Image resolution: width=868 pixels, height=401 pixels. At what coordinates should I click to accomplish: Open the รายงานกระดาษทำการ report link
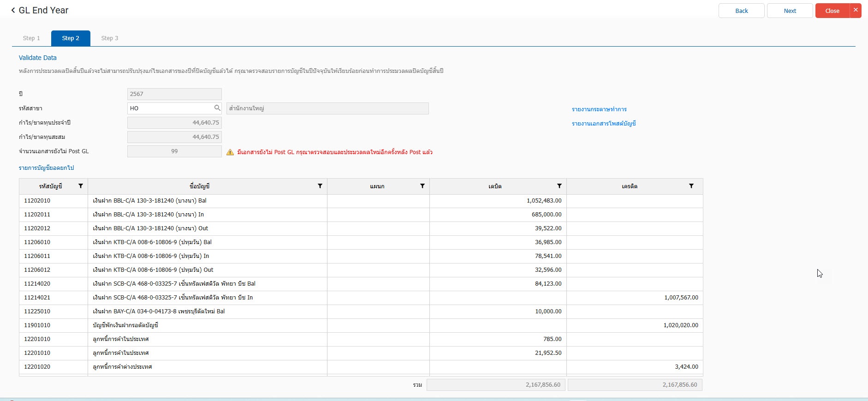point(599,109)
